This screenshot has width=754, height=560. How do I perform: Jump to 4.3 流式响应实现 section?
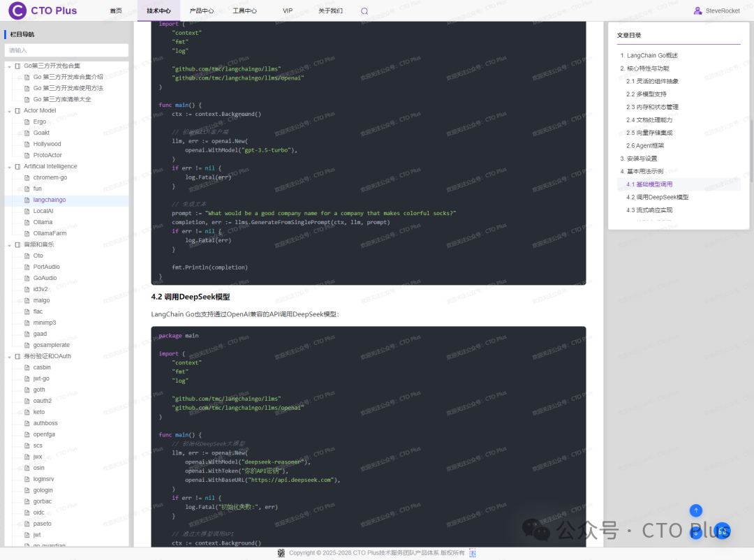coord(649,210)
